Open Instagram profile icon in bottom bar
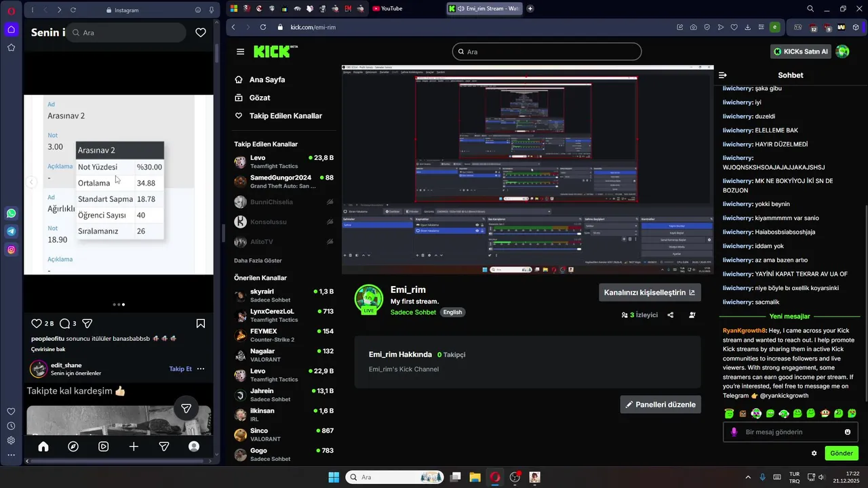The image size is (868, 488). 194,447
